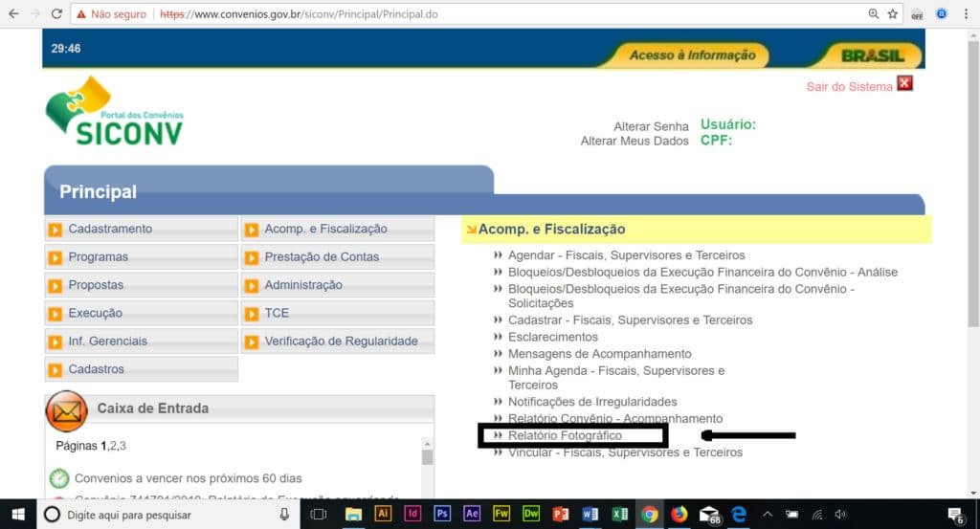Viewport: 980px width, 529px height.
Task: Open Task View on taskbar
Action: pos(319,514)
